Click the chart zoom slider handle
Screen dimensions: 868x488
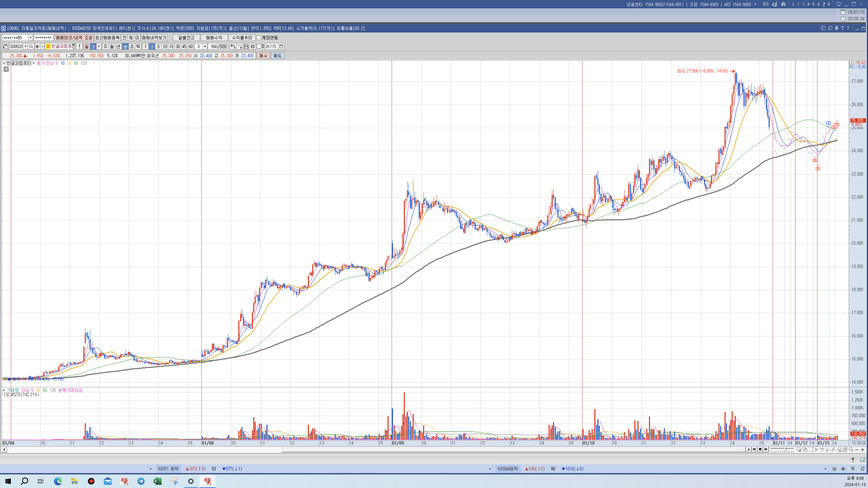[x=785, y=450]
